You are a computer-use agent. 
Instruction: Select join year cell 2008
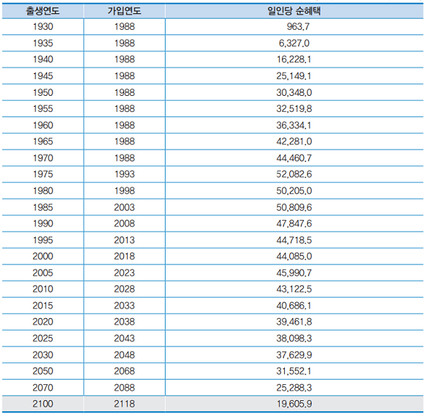[124, 223]
